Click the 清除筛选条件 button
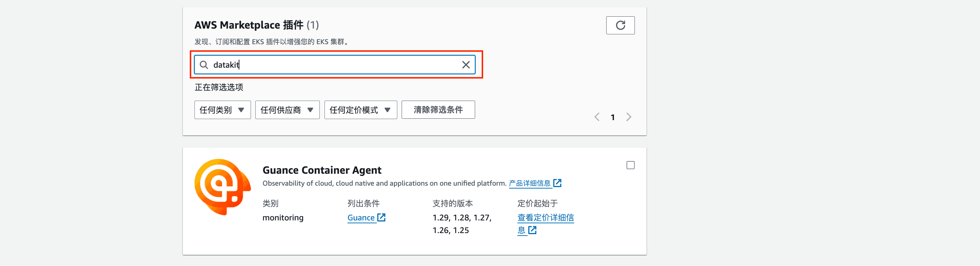This screenshot has width=980, height=266. pos(438,110)
